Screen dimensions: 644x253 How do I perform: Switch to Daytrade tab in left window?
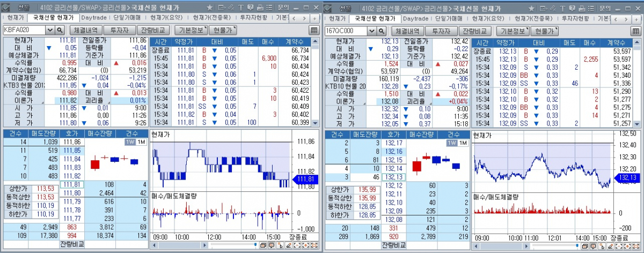(x=94, y=18)
